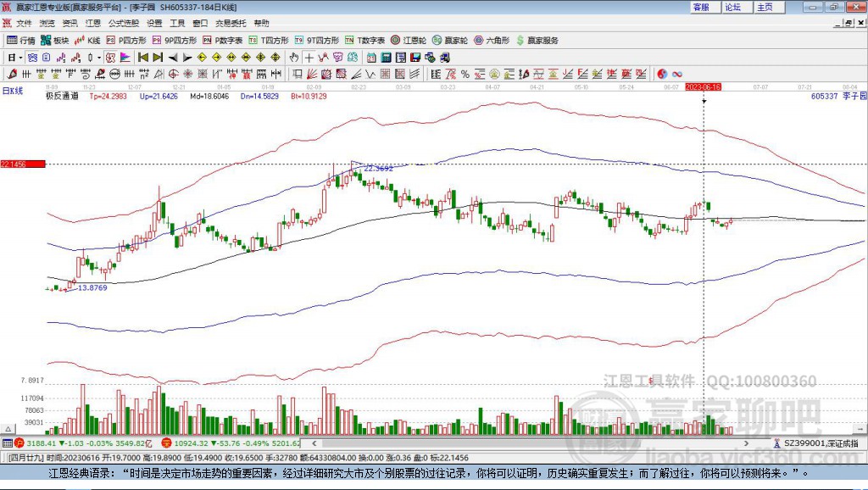Viewport: 868px width, 490px height.
Task: Open the 文件 menu
Action: 25,23
